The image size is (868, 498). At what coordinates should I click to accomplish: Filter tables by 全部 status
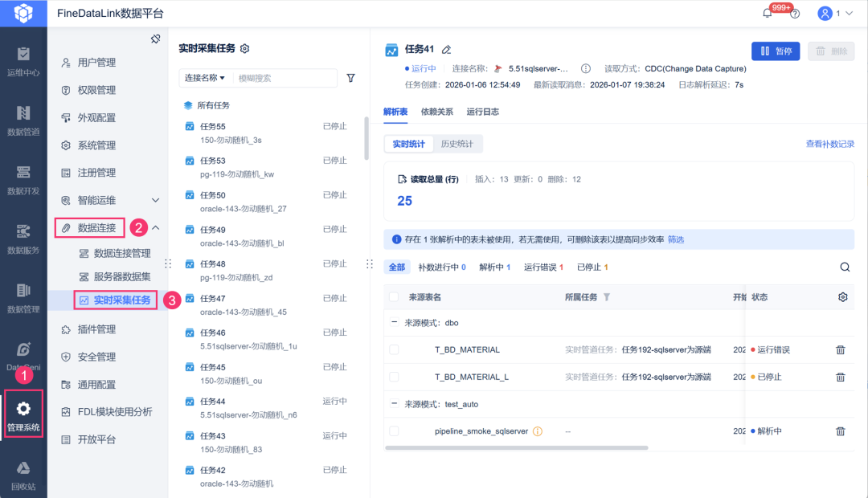click(397, 267)
